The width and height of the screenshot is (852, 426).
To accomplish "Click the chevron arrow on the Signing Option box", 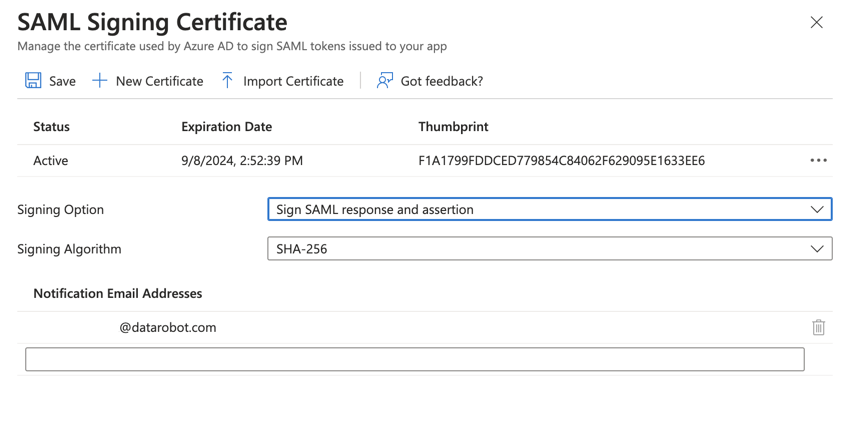I will (x=816, y=210).
